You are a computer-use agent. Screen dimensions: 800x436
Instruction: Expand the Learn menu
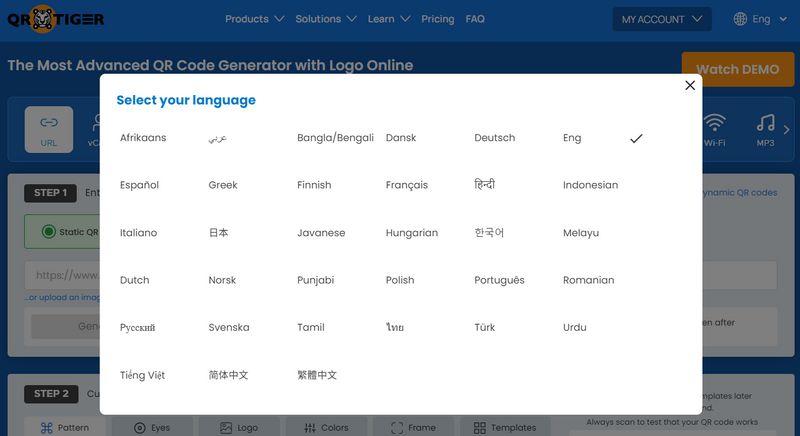click(x=389, y=19)
